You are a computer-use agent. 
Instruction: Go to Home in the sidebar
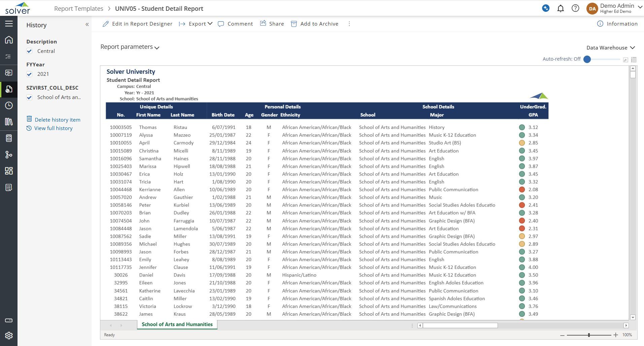pyautogui.click(x=9, y=40)
